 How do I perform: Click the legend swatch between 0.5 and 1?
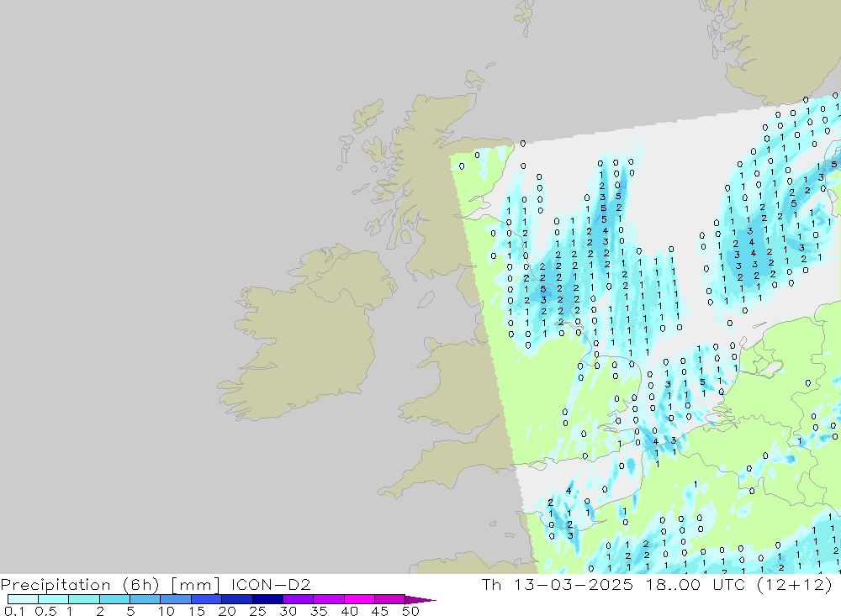pyautogui.click(x=54, y=599)
